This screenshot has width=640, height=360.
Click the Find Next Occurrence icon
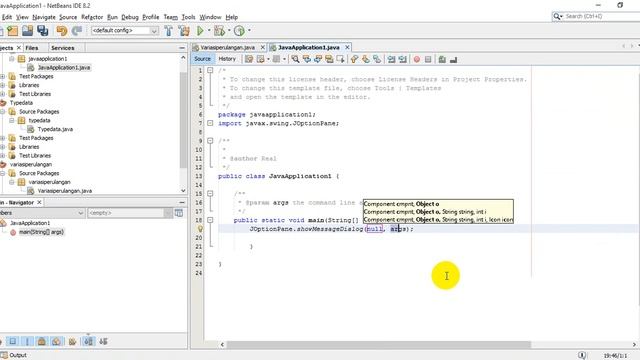pos(318,60)
